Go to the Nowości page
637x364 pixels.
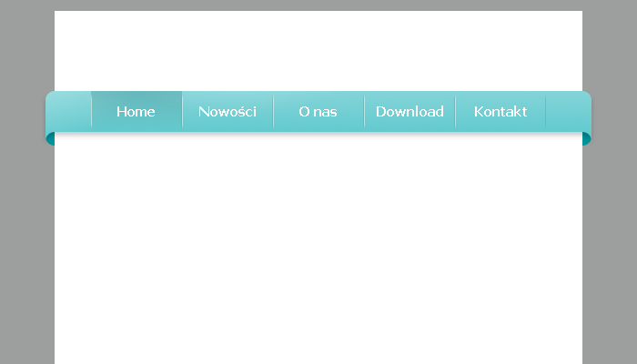tap(227, 111)
